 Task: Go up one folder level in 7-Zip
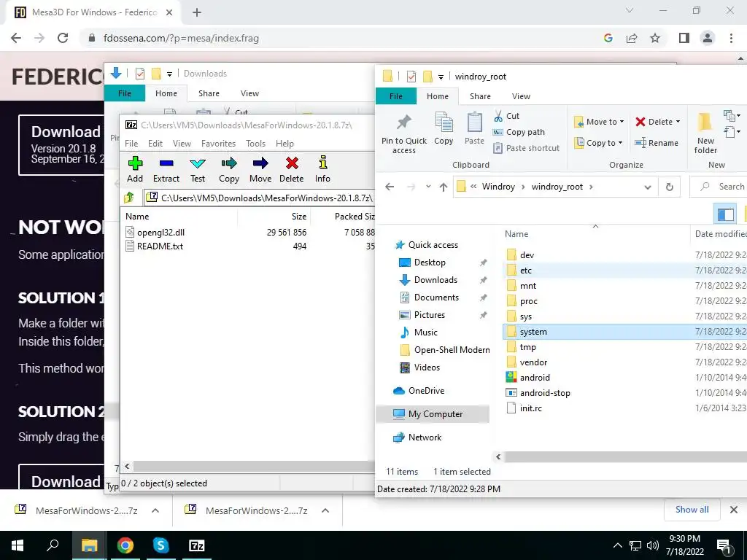point(129,197)
